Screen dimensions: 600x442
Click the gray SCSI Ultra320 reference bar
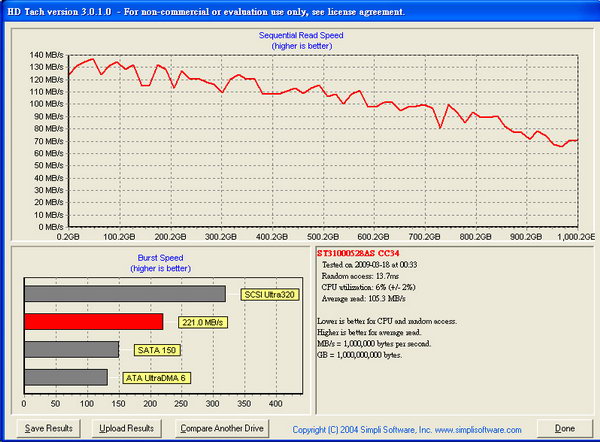(124, 293)
